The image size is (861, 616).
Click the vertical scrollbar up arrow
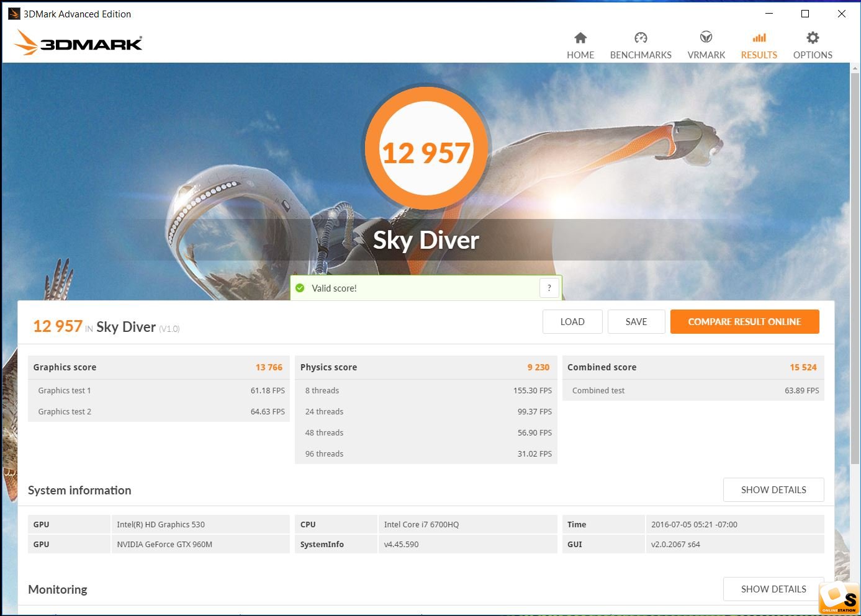pos(855,68)
